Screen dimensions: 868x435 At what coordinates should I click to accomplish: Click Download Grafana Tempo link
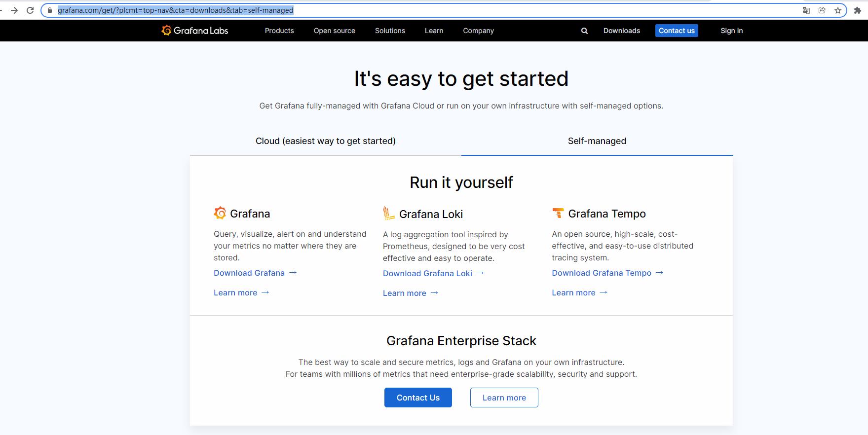607,273
